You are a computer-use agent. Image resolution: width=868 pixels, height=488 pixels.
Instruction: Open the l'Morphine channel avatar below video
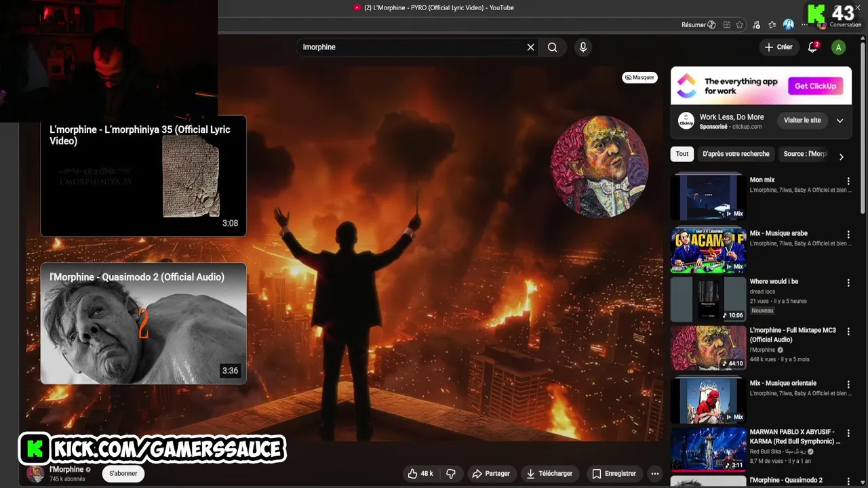click(35, 474)
